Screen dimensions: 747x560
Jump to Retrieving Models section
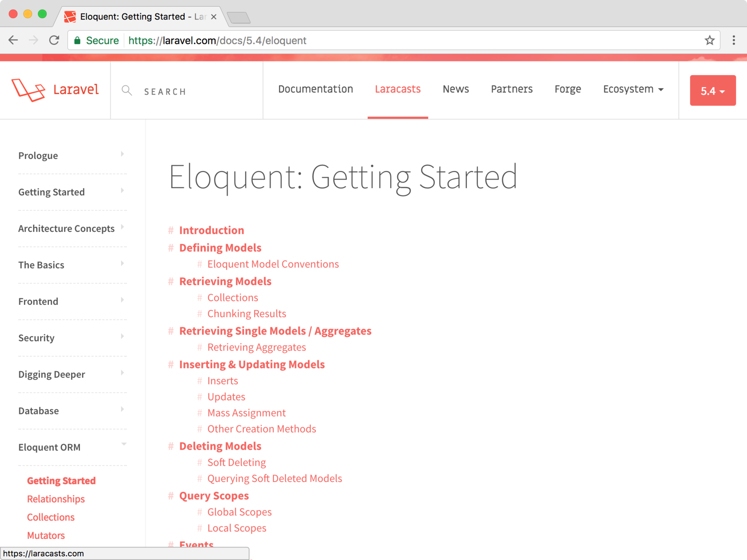pyautogui.click(x=225, y=281)
